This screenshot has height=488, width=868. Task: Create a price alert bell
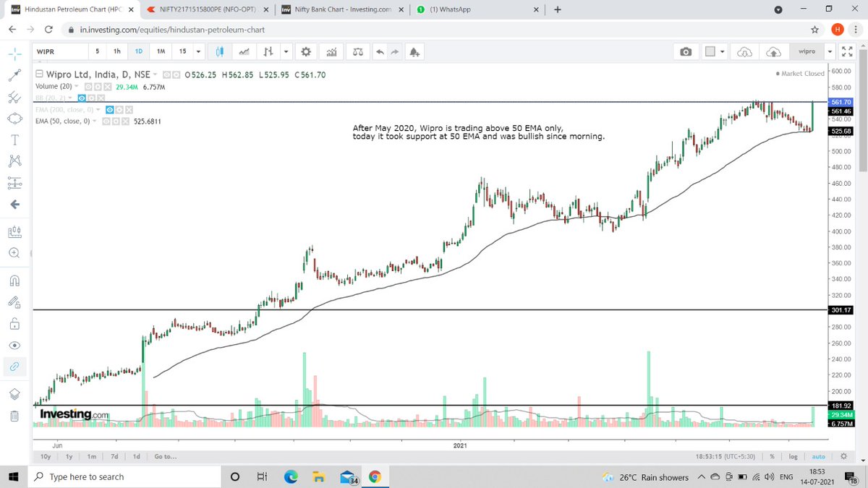point(414,51)
